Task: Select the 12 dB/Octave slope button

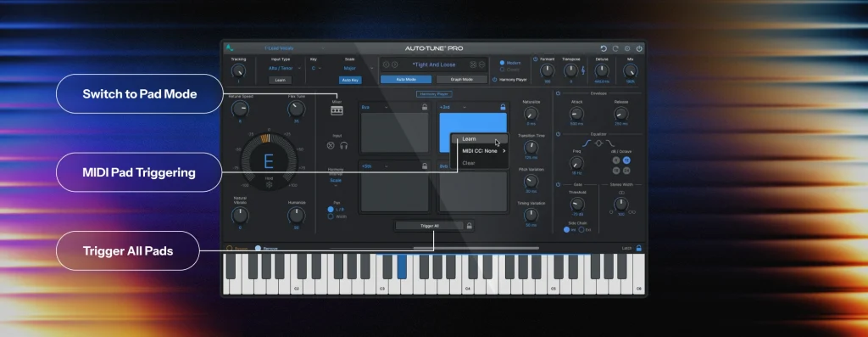Action: pos(626,160)
